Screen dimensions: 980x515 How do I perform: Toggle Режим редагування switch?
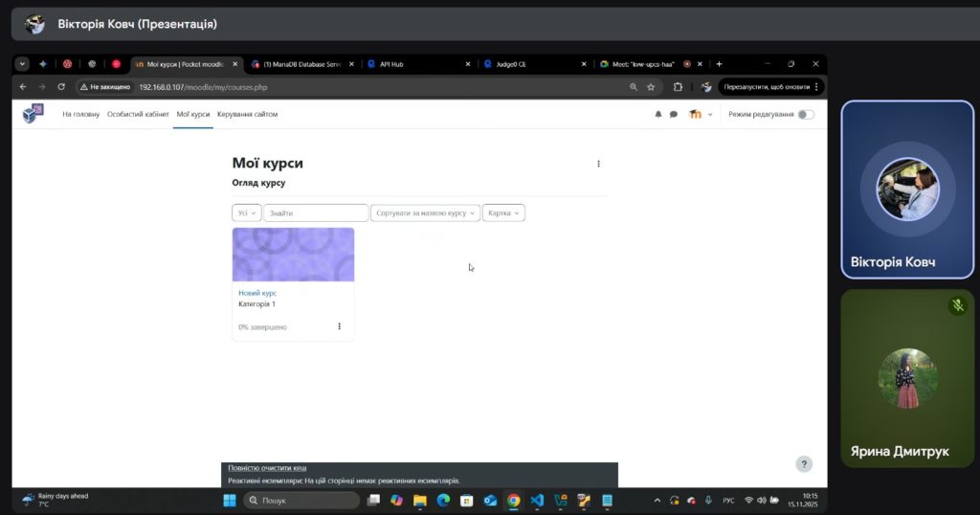tap(806, 114)
